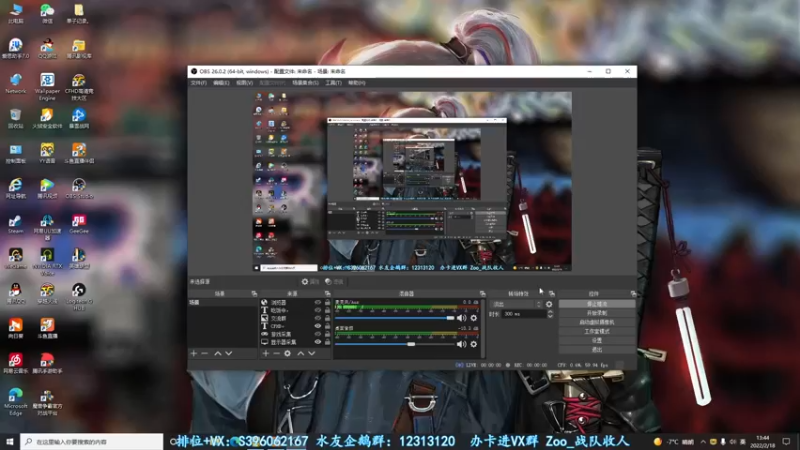Viewport: 800px width, 450px height.
Task: Open the Logitech G HUB desktop icon
Action: [x=79, y=296]
